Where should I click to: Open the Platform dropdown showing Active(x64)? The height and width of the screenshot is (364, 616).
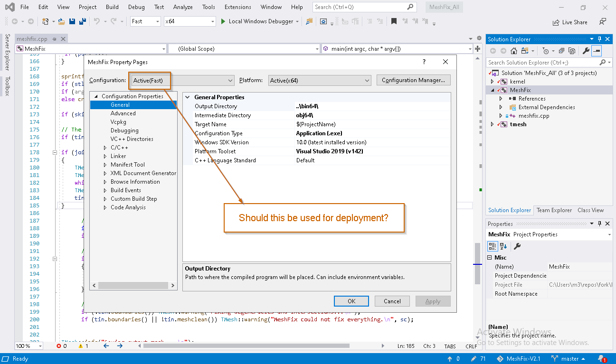(x=319, y=80)
